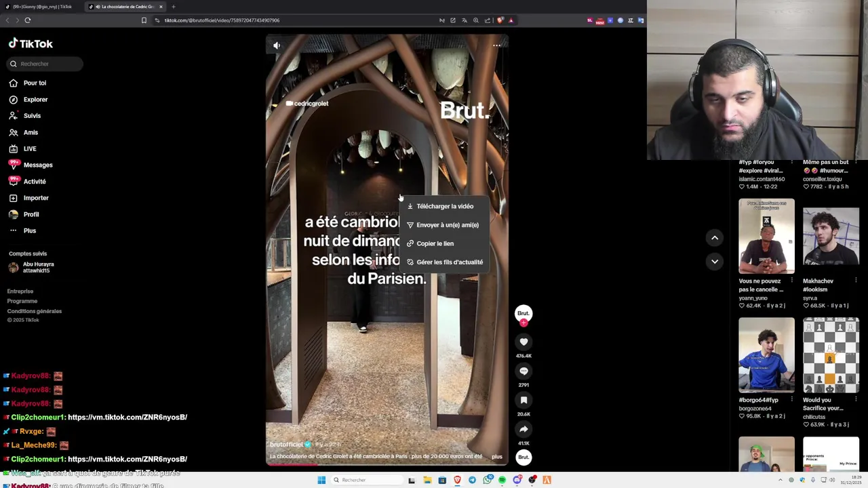This screenshot has height=488, width=868.
Task: Go to next video with down chevron
Action: tap(715, 262)
